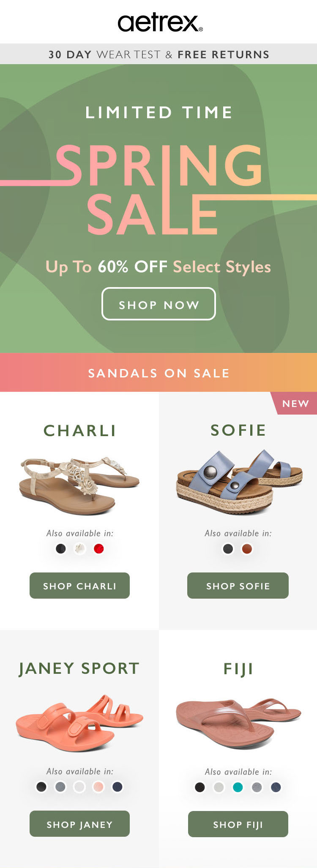Viewport: 317px width, 868px height.
Task: Click the Aetrex logo at top
Action: (160, 23)
